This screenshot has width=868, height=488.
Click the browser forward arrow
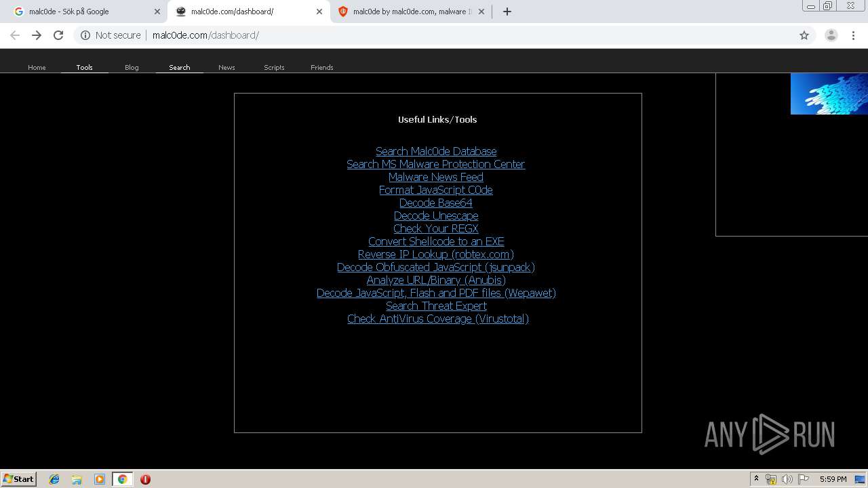tap(37, 35)
